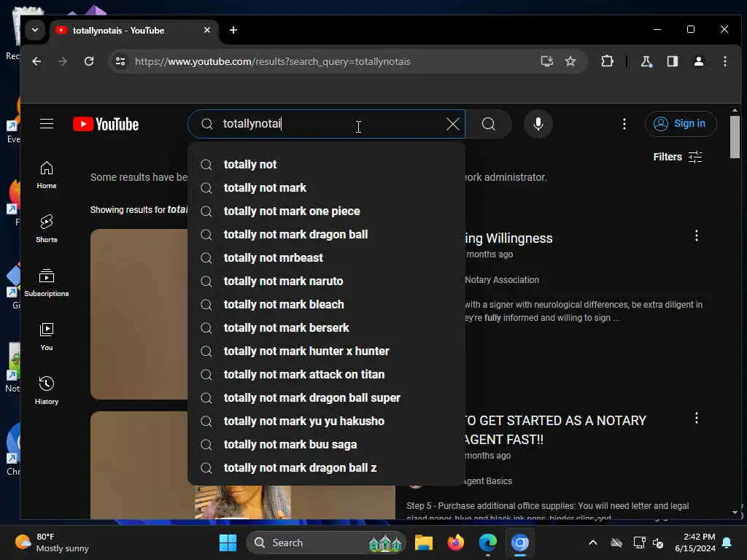Open options for 'GET STARTED AS A NOTARY' video

pos(696,418)
